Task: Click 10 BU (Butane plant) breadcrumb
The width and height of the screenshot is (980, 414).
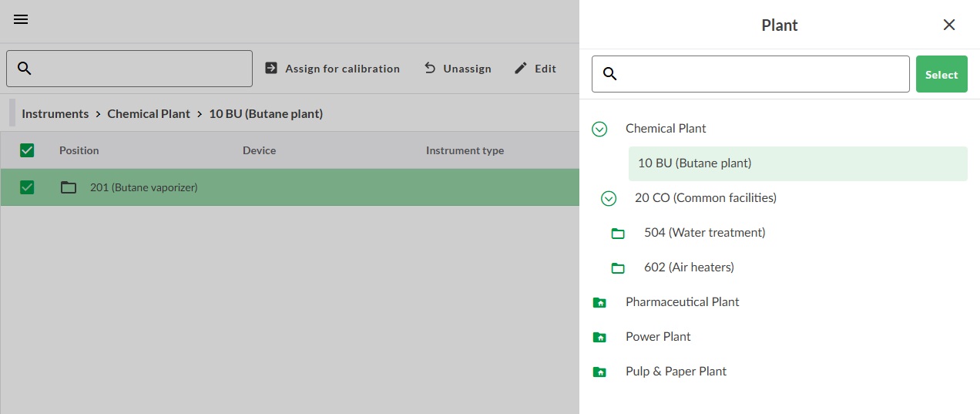Action: point(266,113)
